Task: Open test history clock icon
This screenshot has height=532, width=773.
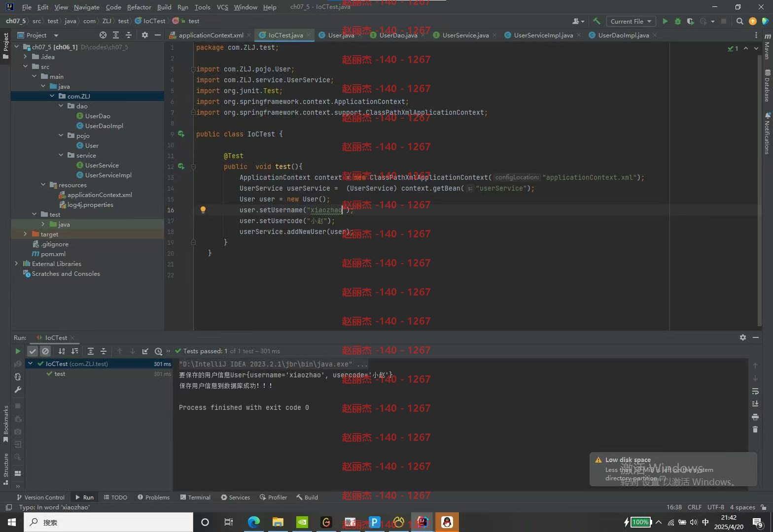Action: click(158, 351)
